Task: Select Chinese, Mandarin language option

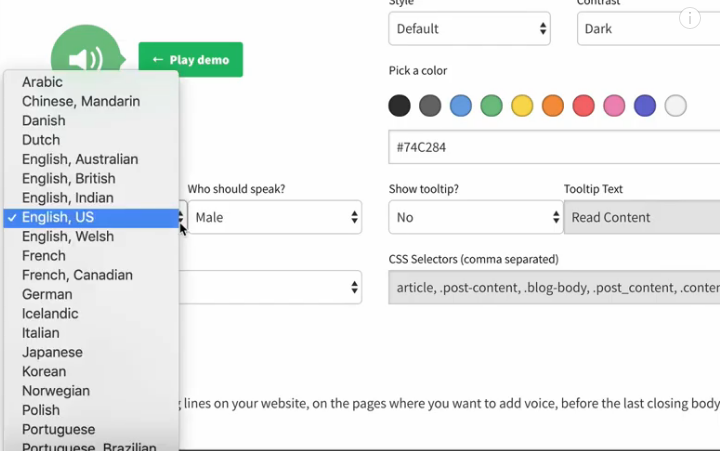Action: (x=91, y=101)
